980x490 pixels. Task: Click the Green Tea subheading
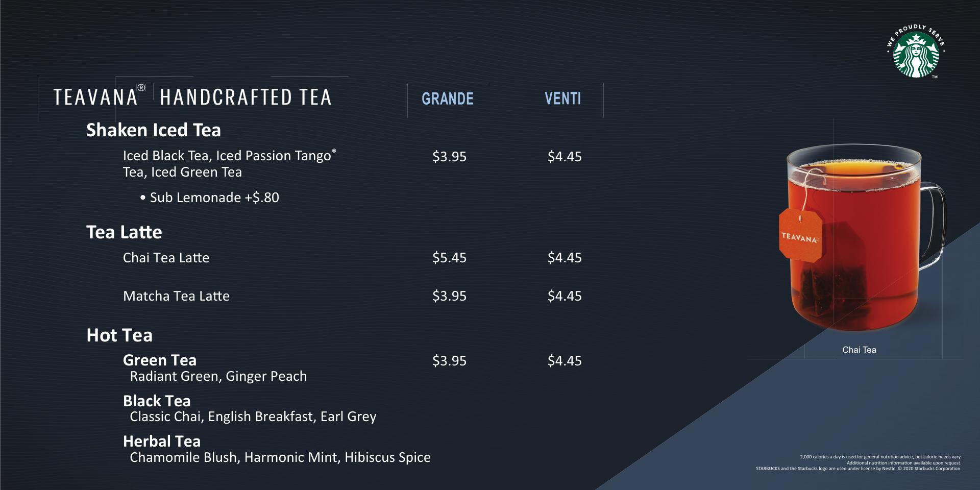[x=159, y=360]
